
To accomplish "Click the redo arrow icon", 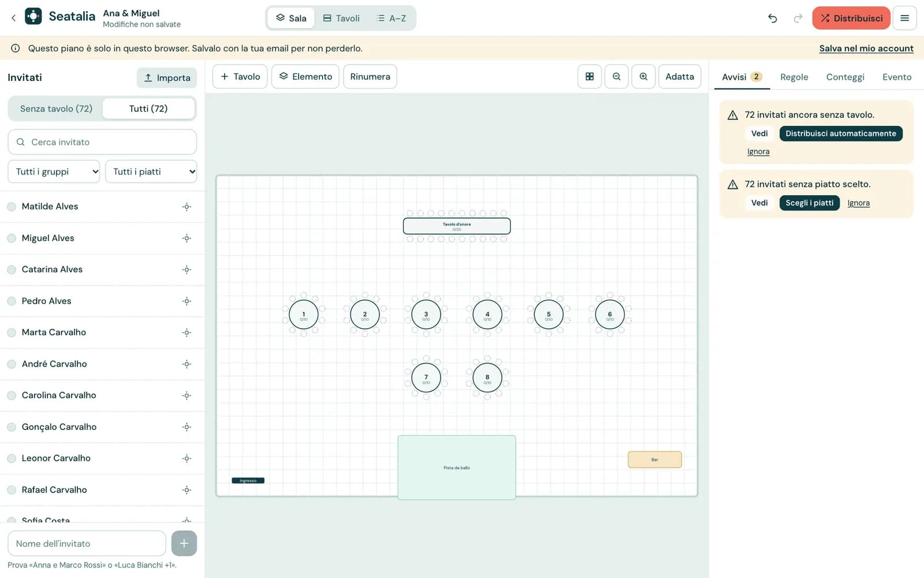I will pos(798,18).
